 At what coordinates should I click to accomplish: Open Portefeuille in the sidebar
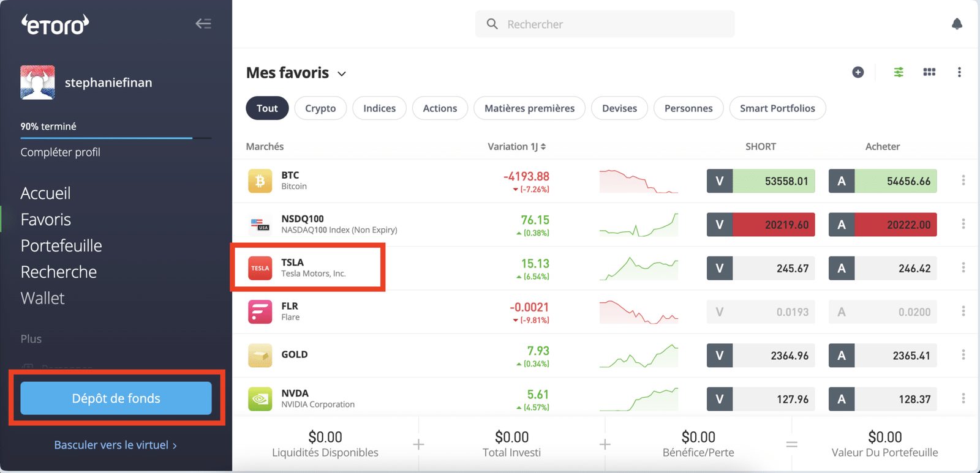click(61, 246)
